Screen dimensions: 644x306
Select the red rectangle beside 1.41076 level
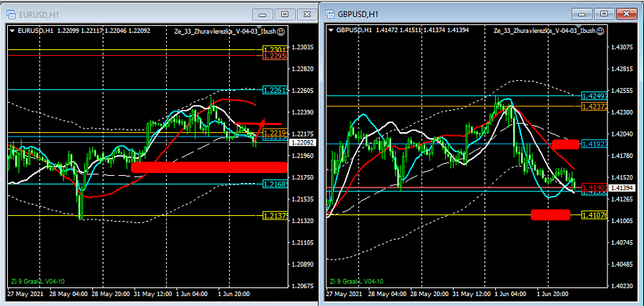[550, 214]
